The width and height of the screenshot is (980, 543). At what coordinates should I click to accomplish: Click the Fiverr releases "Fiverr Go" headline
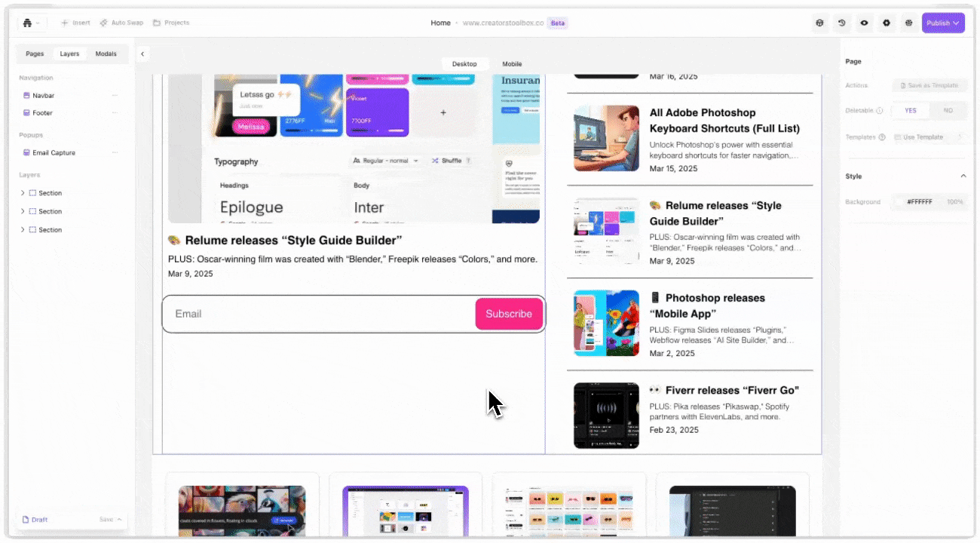[x=724, y=390]
